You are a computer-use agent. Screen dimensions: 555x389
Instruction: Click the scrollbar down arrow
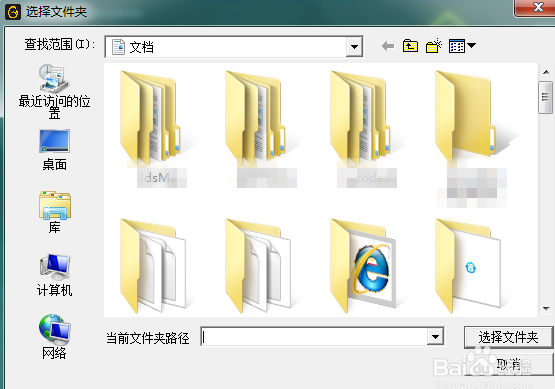[546, 309]
